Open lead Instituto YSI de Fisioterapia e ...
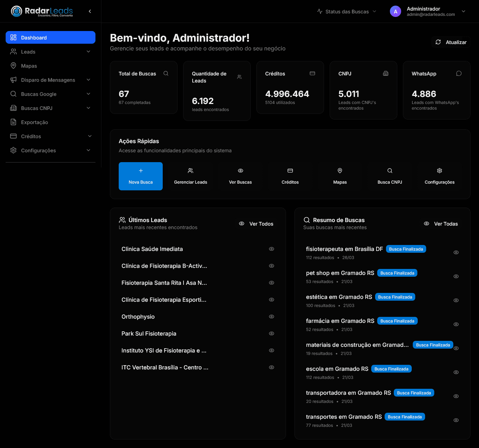 (x=164, y=350)
